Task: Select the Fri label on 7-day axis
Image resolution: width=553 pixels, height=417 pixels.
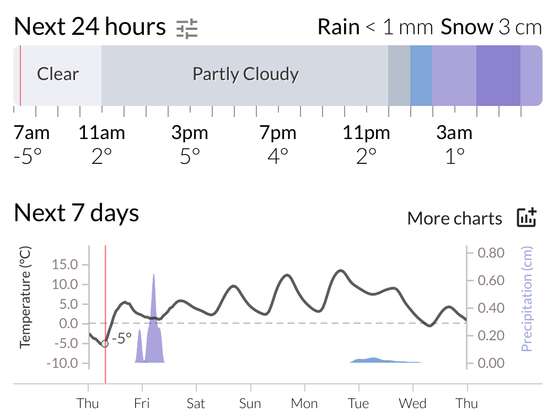Action: [x=142, y=404]
